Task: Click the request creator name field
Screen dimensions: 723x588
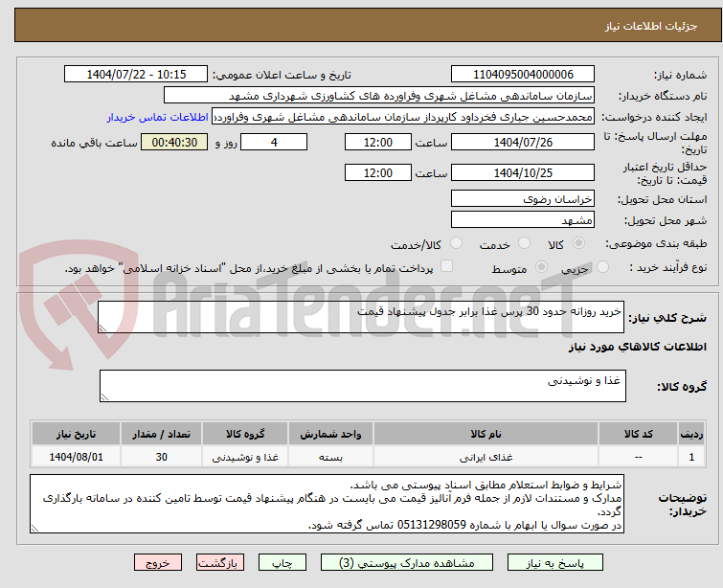Action: click(x=403, y=117)
